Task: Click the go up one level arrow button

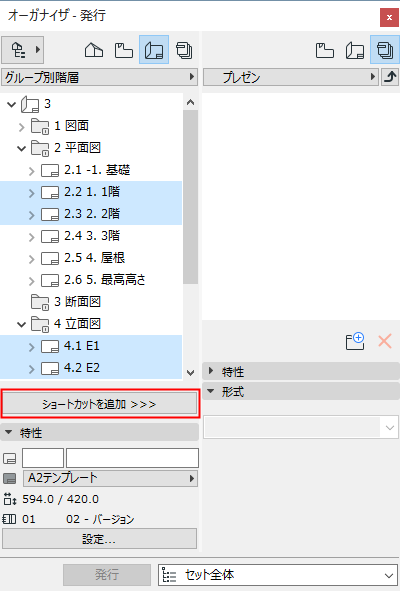Action: click(x=390, y=77)
